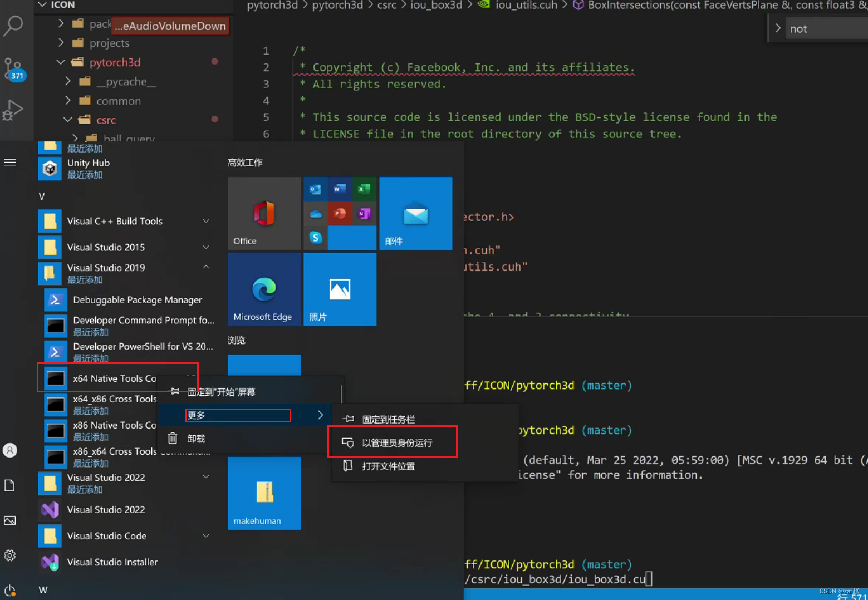Open the makehuman tile
This screenshot has height=600, width=868.
pos(263,493)
